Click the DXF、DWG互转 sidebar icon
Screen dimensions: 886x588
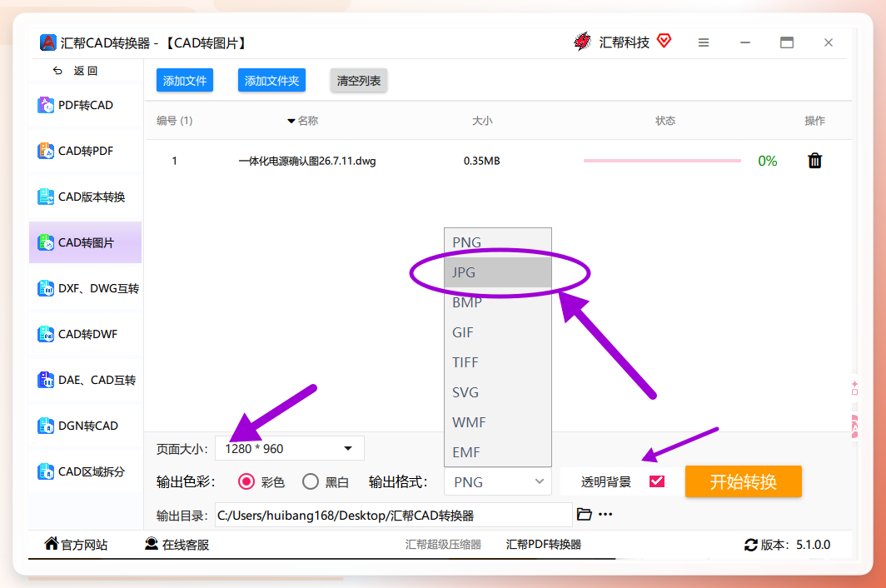point(46,288)
